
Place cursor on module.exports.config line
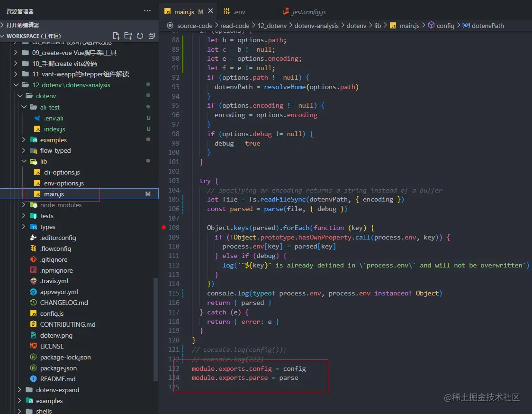click(249, 368)
